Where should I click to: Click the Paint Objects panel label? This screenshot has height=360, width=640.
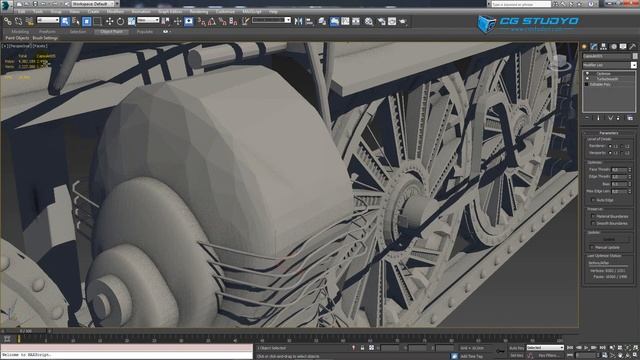pos(17,38)
